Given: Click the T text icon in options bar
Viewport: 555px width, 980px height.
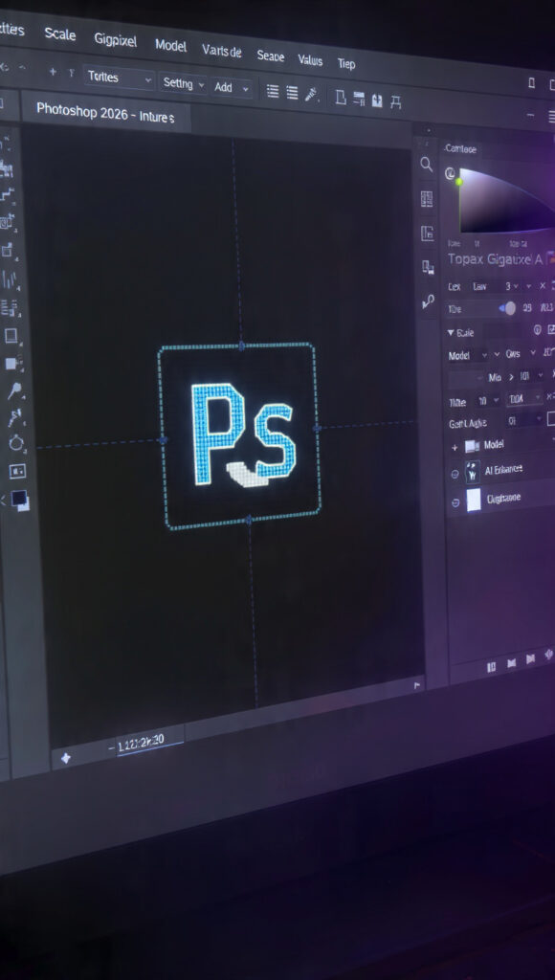Looking at the screenshot, I should click(71, 73).
